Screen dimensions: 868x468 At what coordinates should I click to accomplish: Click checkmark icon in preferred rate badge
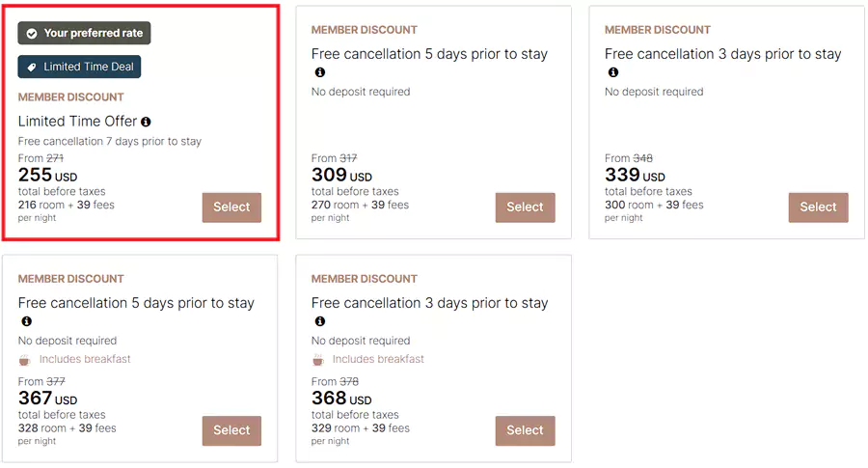coord(32,34)
